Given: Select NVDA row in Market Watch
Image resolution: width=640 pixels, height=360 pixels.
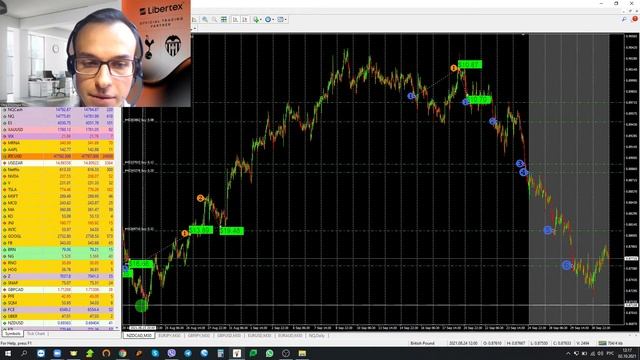Looking at the screenshot, I should (x=58, y=176).
